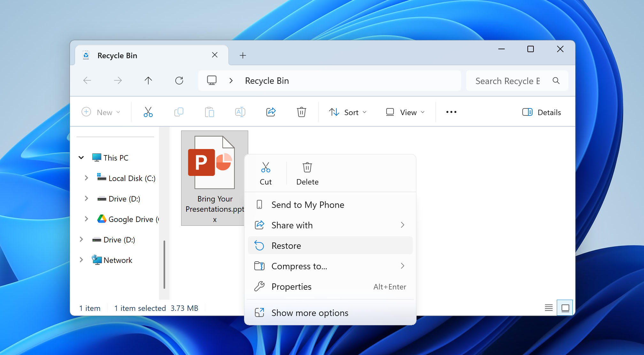Viewport: 644px width, 355px height.
Task: Select Restore from the context menu
Action: tap(286, 245)
